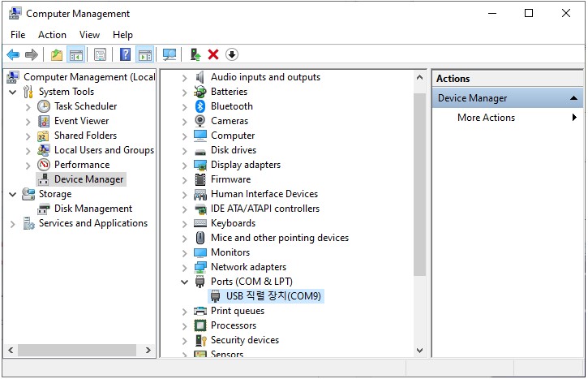Click More Actions in the Actions pane
Screen dimensions: 588x379
(486, 118)
